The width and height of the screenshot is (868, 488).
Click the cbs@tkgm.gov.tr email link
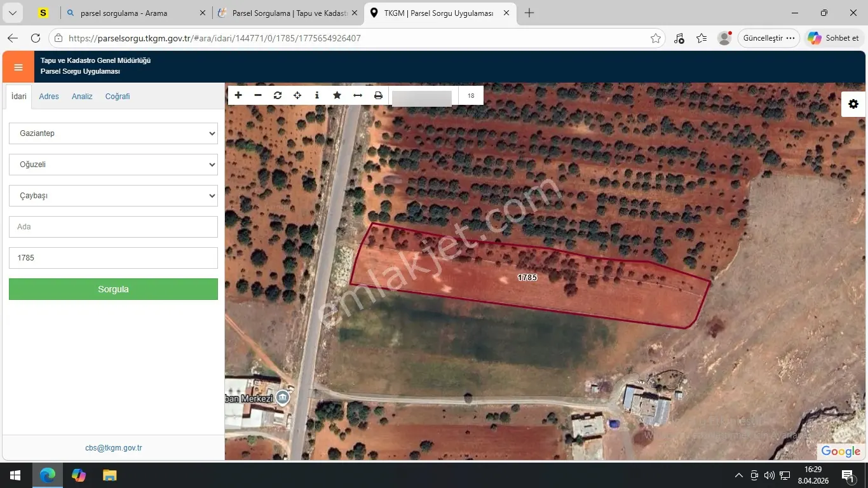[x=114, y=448]
